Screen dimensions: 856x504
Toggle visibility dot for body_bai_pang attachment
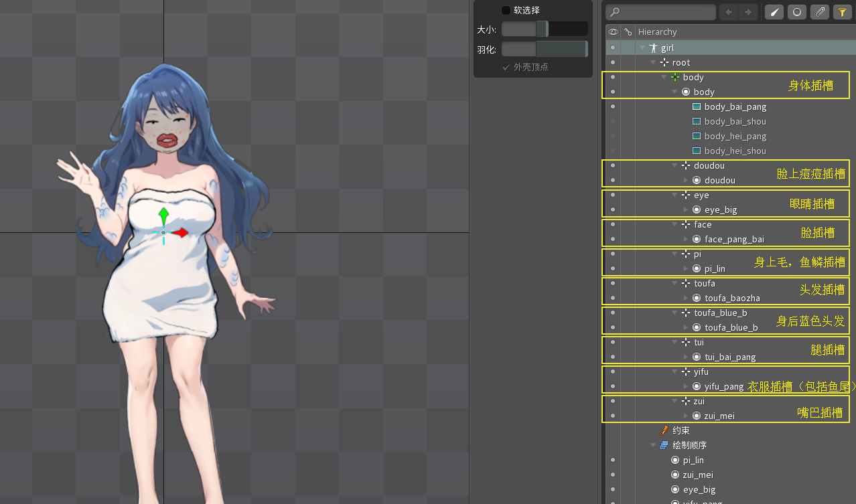tap(613, 106)
